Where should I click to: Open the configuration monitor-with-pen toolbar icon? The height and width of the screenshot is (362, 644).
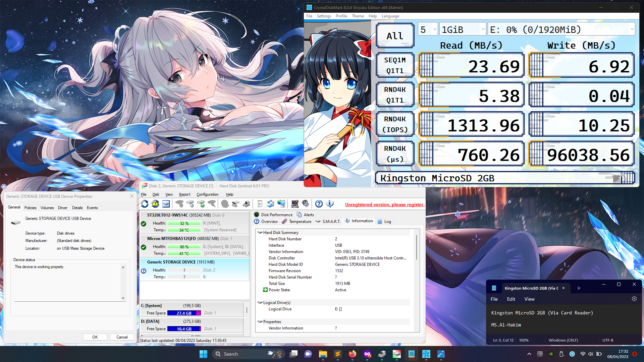(x=295, y=204)
